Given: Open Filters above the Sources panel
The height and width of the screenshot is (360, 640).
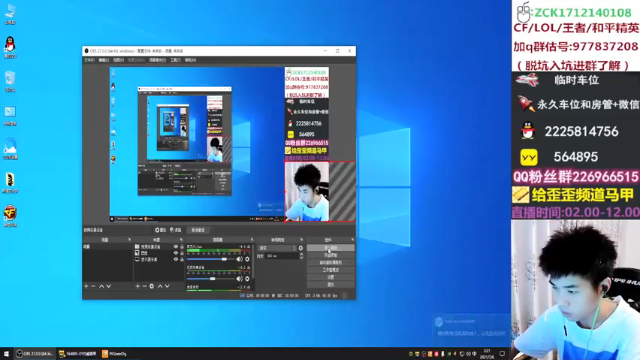Looking at the screenshot, I should [176, 230].
